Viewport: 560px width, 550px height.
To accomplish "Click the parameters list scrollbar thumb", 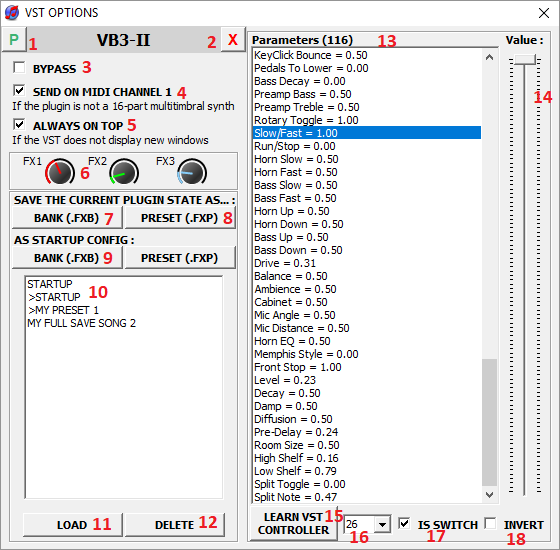I will (x=490, y=422).
